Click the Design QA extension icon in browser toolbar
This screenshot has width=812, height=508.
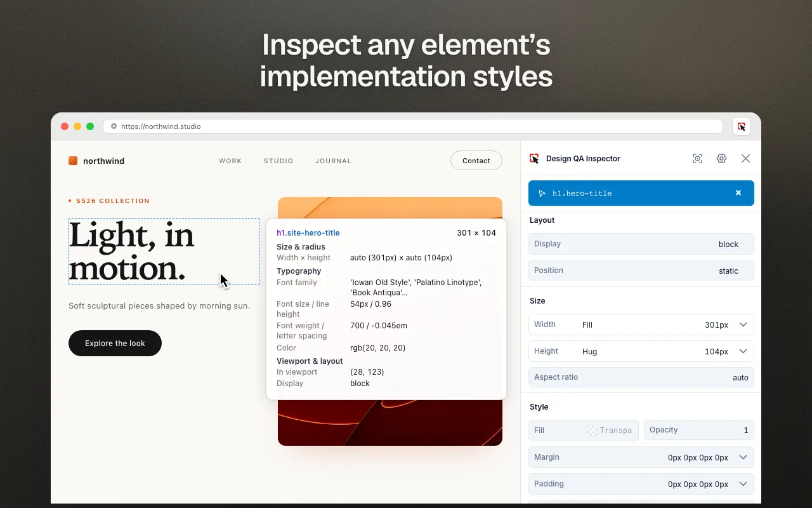tap(742, 126)
